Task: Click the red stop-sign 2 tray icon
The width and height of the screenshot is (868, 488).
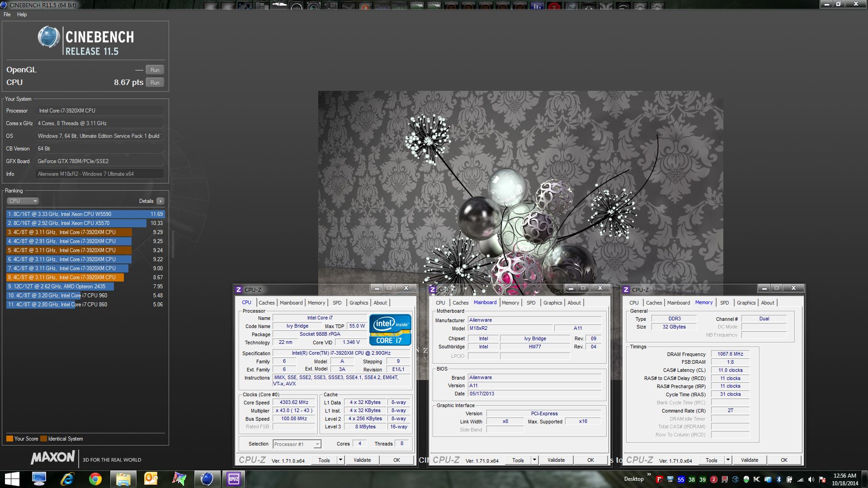Action: [713, 479]
